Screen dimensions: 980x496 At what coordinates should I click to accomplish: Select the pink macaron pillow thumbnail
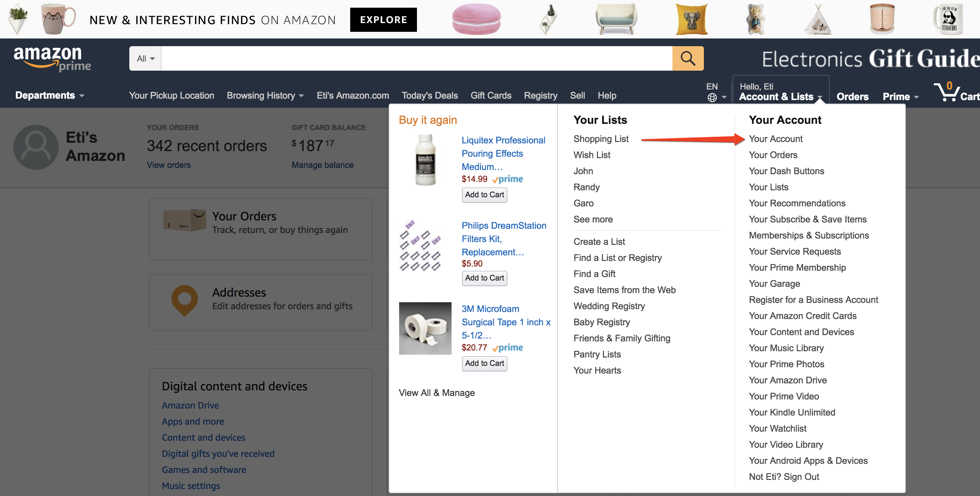476,19
